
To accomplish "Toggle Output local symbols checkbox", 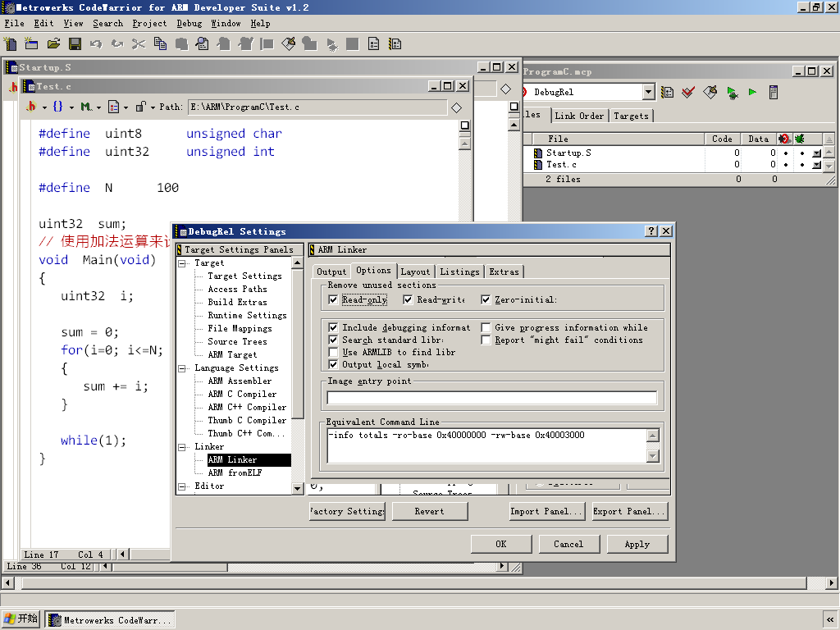I will point(333,364).
